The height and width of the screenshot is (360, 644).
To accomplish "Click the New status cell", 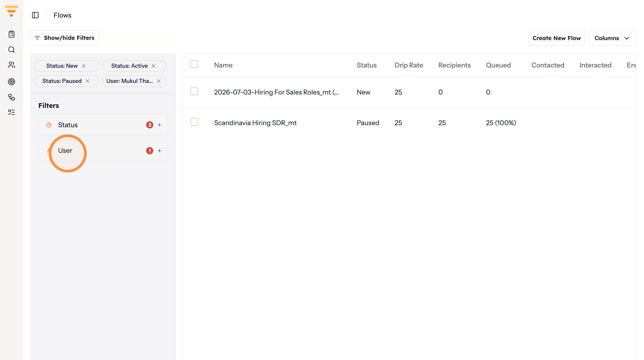I will [363, 92].
